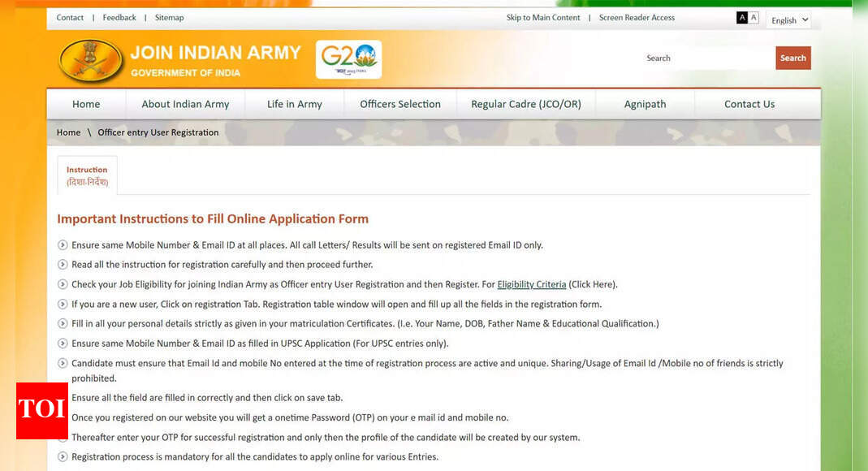The width and height of the screenshot is (868, 471).
Task: Select the Instruction tab
Action: point(87,175)
